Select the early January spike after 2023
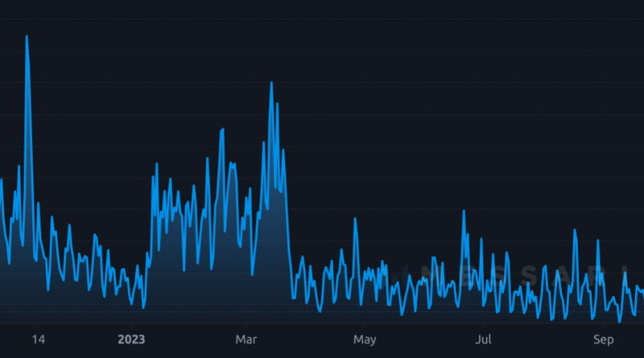The width and height of the screenshot is (644, 358). pos(156,164)
